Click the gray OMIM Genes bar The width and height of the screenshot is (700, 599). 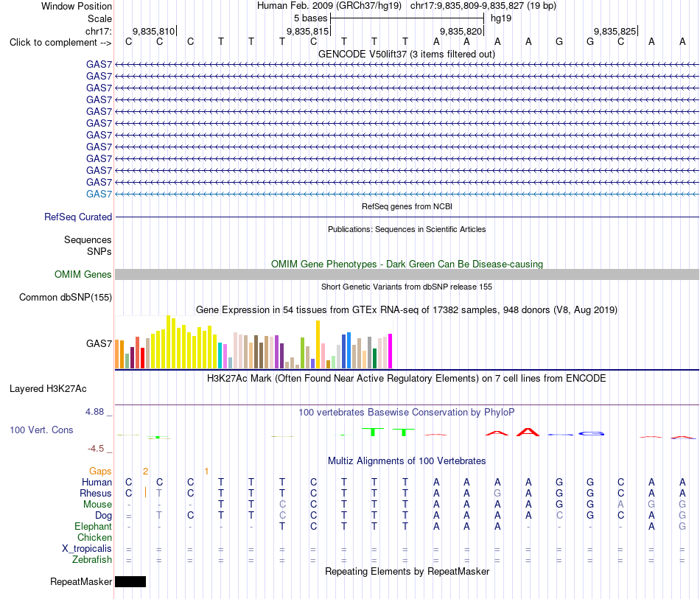coord(407,275)
